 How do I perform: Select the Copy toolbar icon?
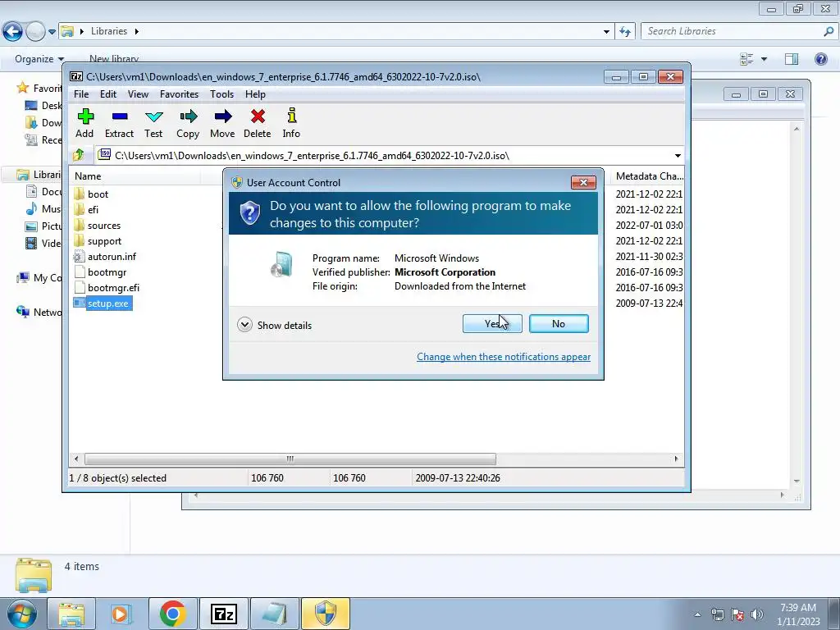188,124
